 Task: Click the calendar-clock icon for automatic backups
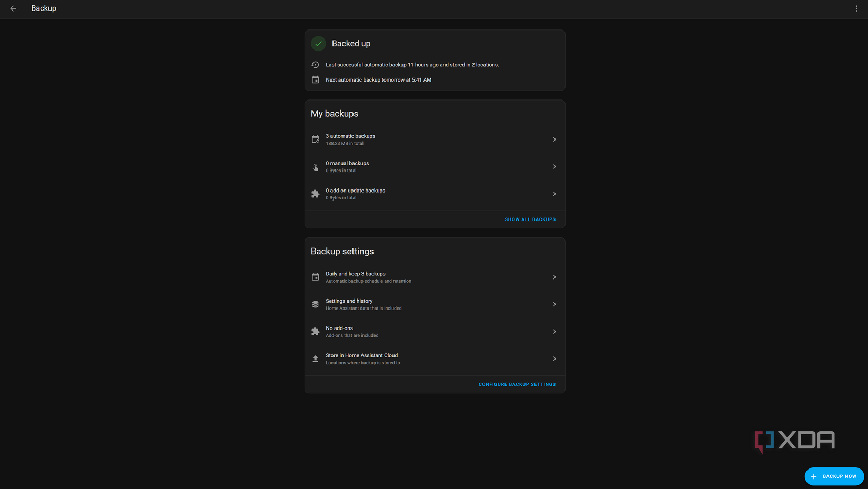click(315, 139)
